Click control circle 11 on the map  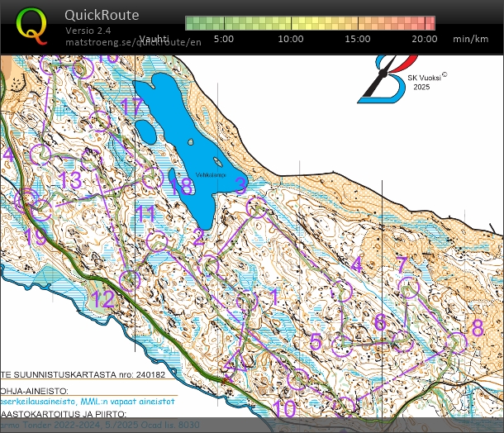pos(156,241)
